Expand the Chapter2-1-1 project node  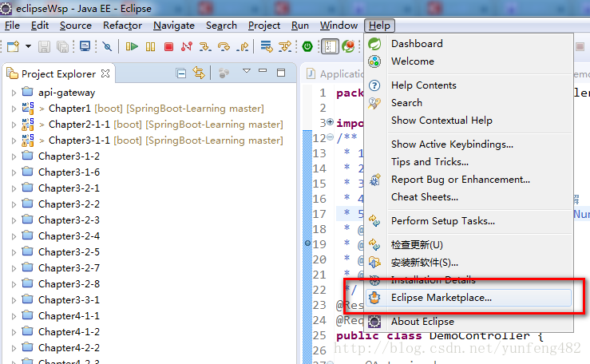14,125
